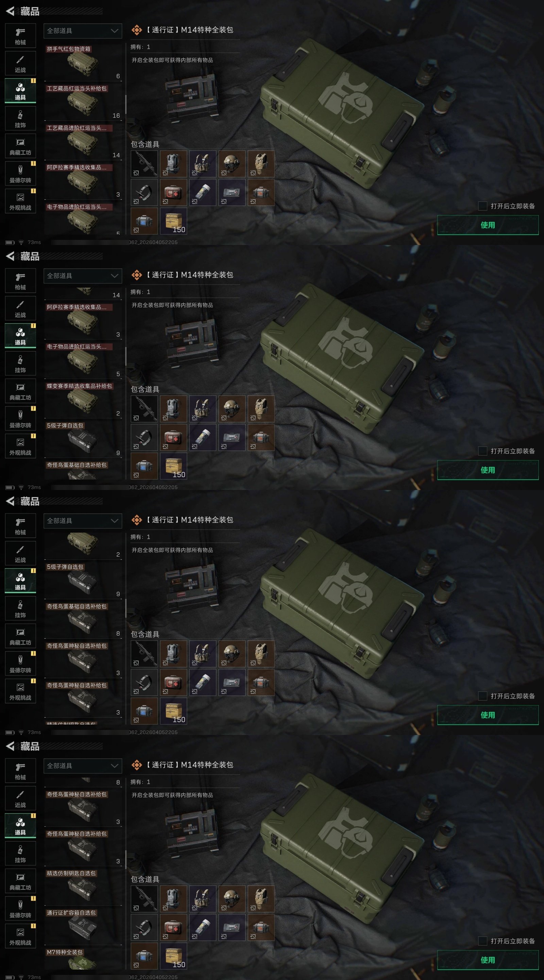Click list scrollbar beside the 工艺藏品红运当头补给包 entry
544x980 pixels.
[125, 103]
